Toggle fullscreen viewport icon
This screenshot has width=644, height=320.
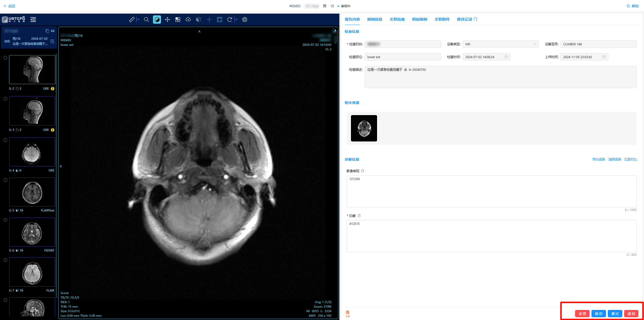(x=219, y=19)
